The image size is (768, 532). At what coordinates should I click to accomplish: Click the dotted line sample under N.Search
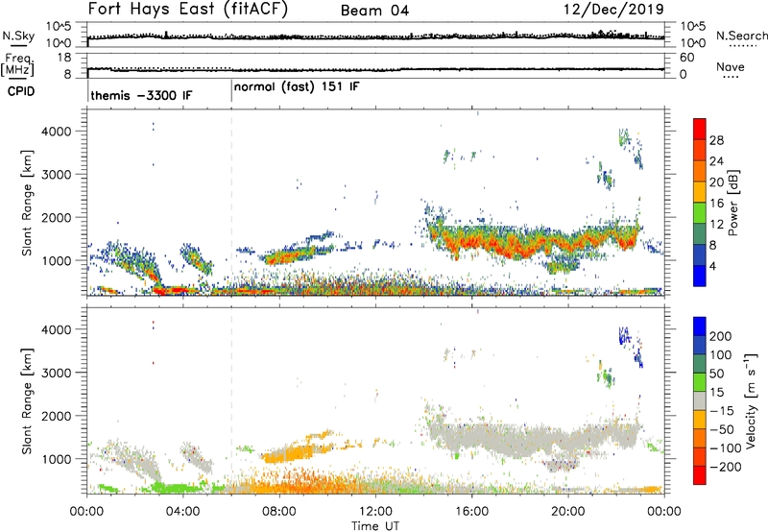742,45
